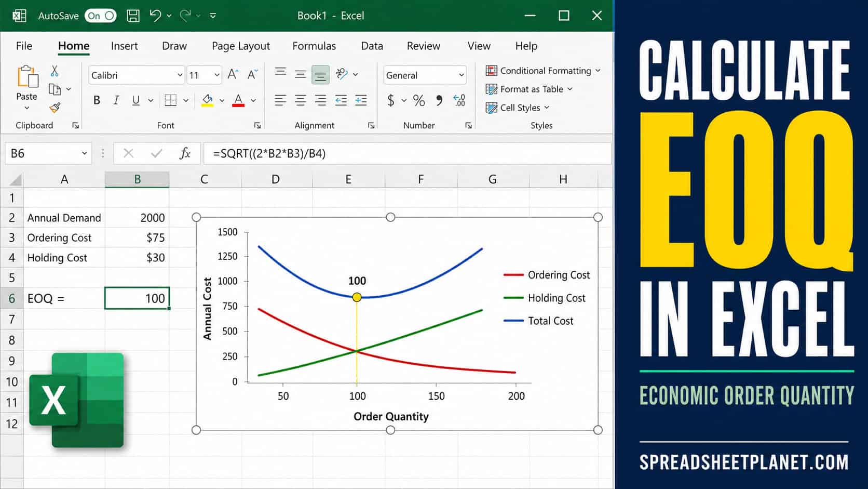Open Cell Styles dropdown

coord(518,108)
